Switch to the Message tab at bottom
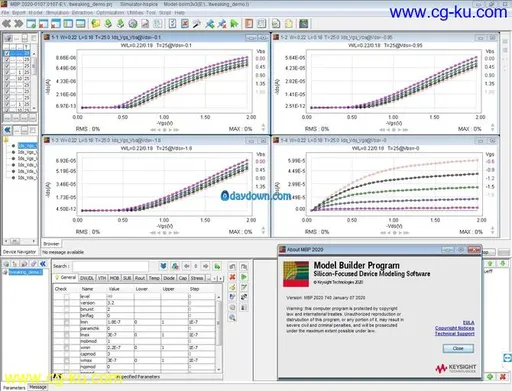The width and height of the screenshot is (512, 391). click(x=38, y=387)
